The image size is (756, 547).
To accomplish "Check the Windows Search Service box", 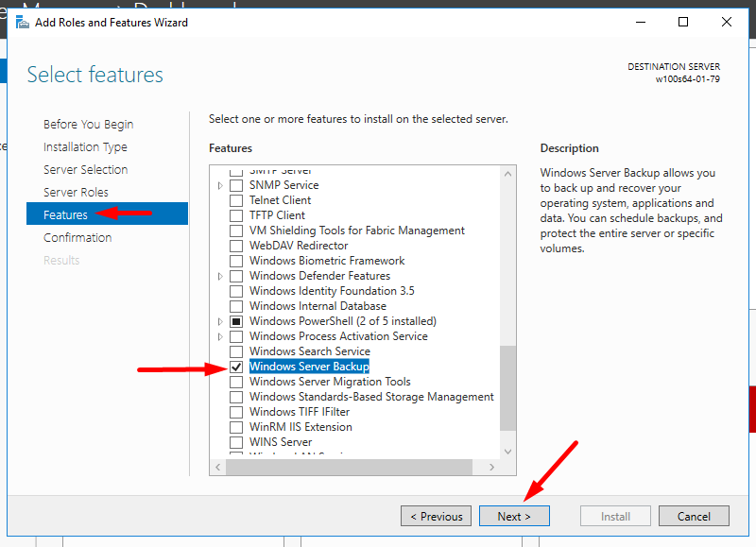I will pos(236,351).
